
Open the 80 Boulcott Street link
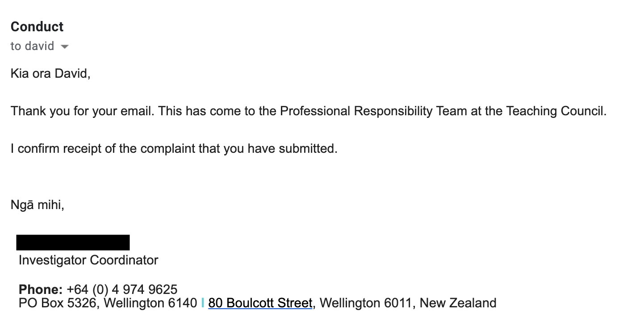click(x=260, y=303)
